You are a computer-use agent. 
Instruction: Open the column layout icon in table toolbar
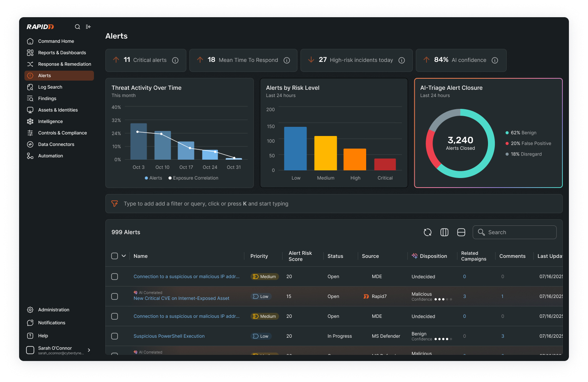[444, 232]
